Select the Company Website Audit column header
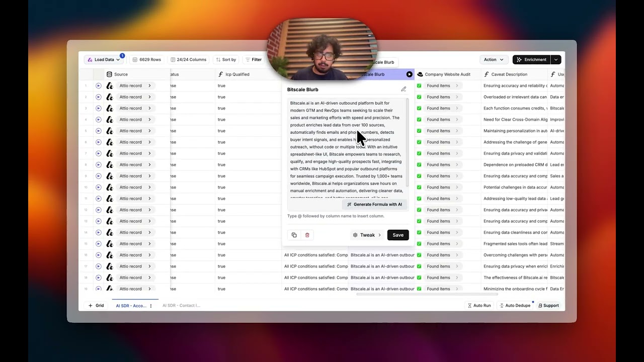 [x=448, y=74]
